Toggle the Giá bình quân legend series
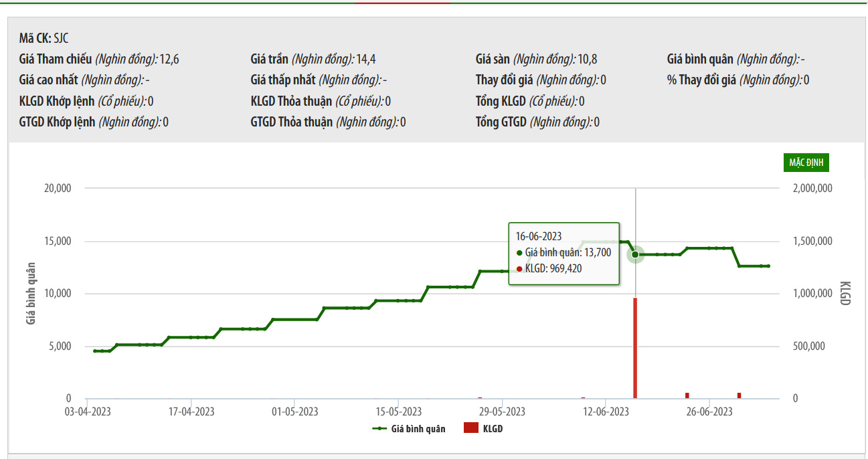Screen dimensions: 868x459 (x=409, y=428)
